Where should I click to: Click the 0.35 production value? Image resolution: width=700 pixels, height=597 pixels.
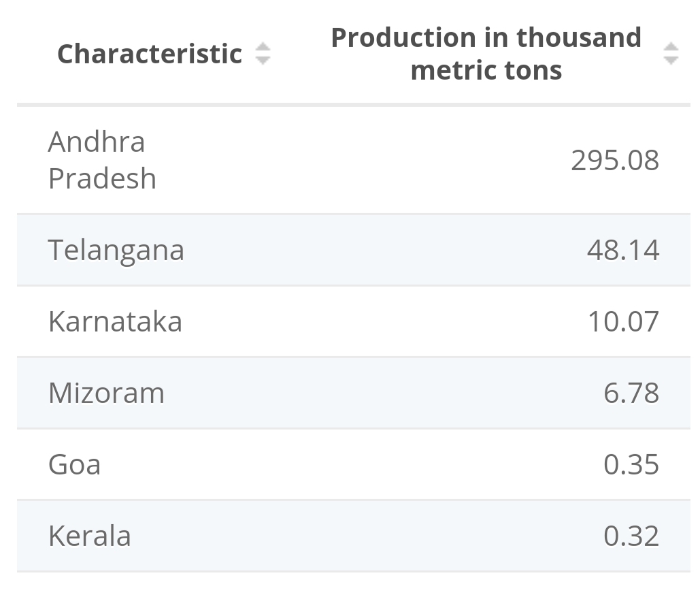click(631, 464)
